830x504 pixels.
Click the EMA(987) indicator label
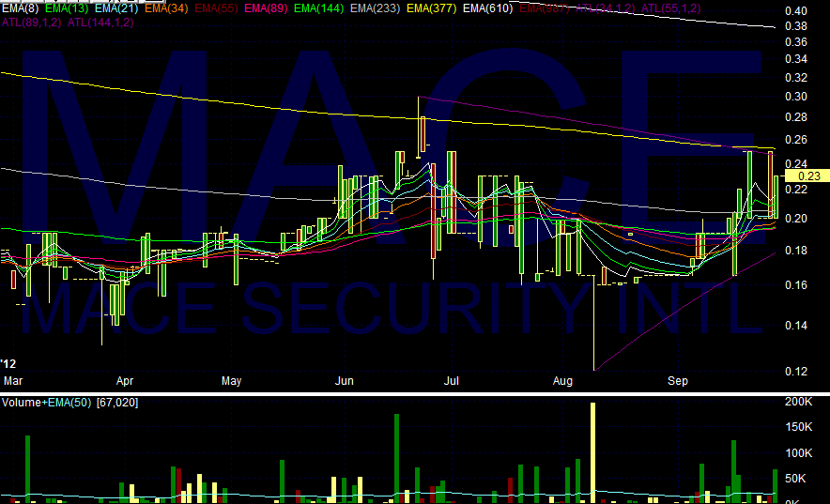coord(545,8)
